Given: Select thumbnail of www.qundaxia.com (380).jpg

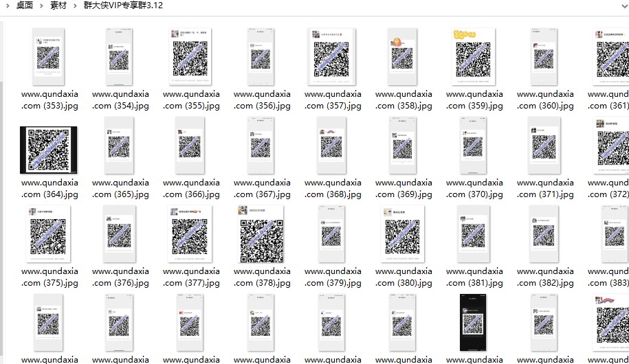Looking at the screenshot, I should click(x=402, y=234).
